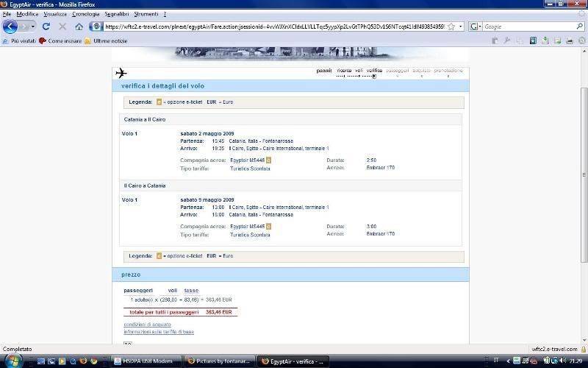Viewport: 588px width, 368px height.
Task: Click the e-ticket icon next to MS446
Action: (268, 160)
